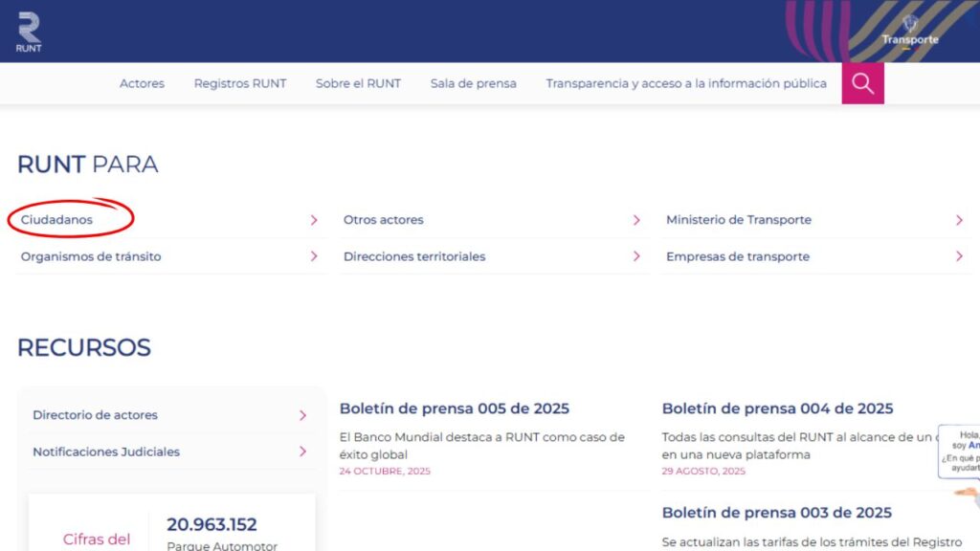Click the RUNT logo in header
This screenshot has width=980, height=551.
pos(29,32)
